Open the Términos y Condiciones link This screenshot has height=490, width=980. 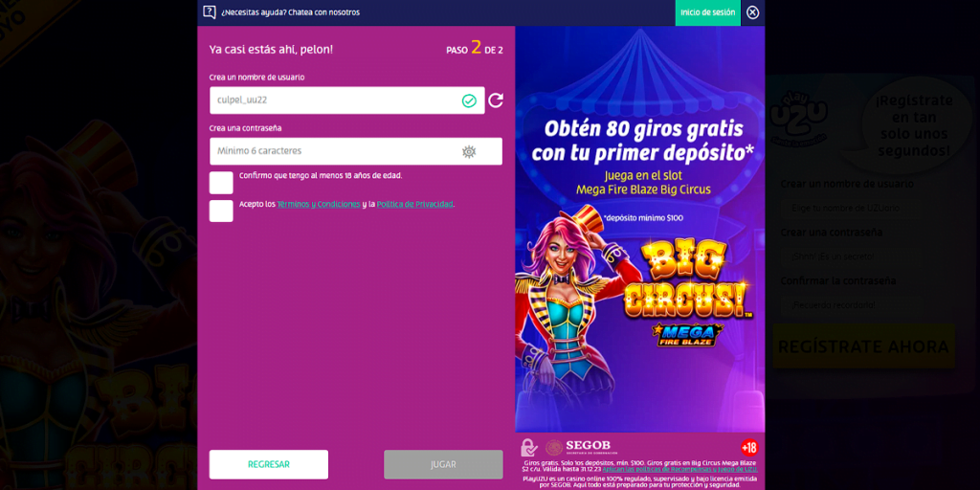(319, 205)
